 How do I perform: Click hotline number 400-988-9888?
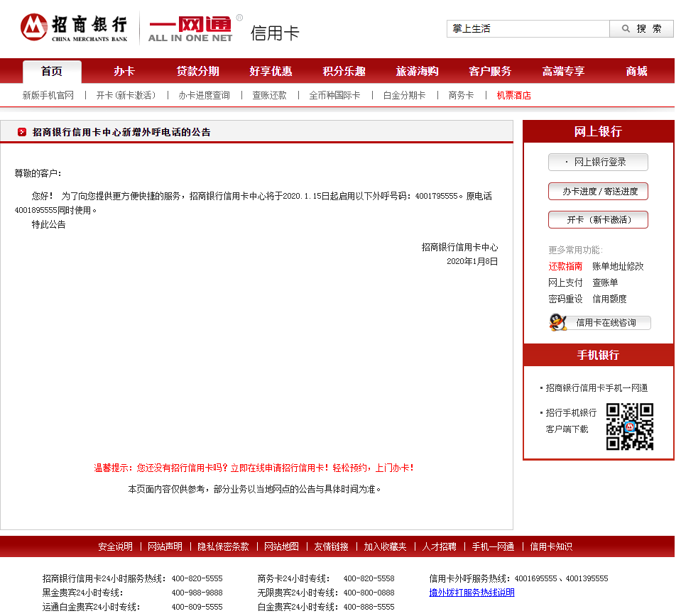pos(197,593)
